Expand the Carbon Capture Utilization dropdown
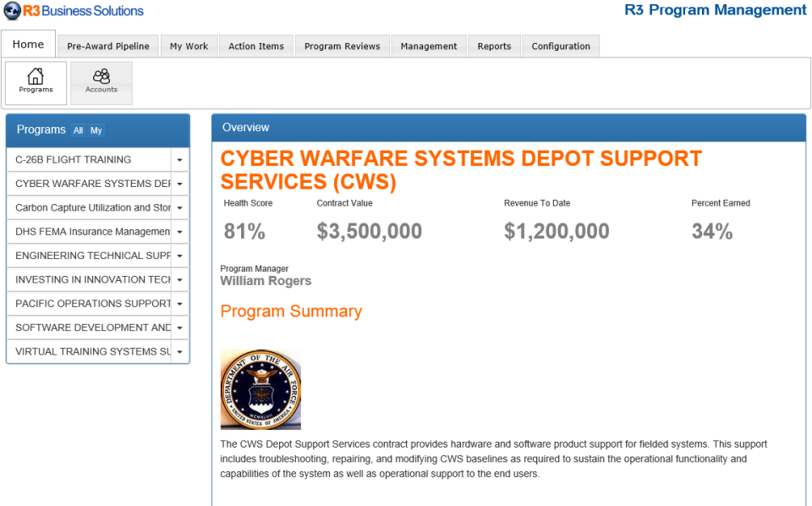This screenshot has height=506, width=812. pyautogui.click(x=179, y=207)
